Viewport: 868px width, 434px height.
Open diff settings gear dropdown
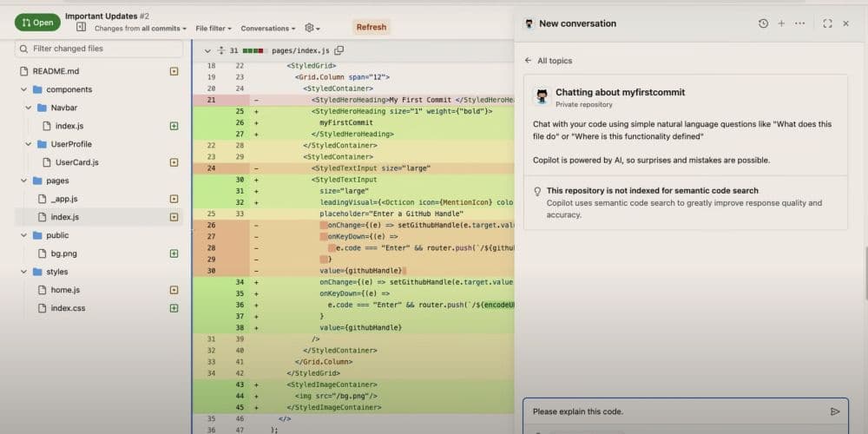(x=312, y=29)
